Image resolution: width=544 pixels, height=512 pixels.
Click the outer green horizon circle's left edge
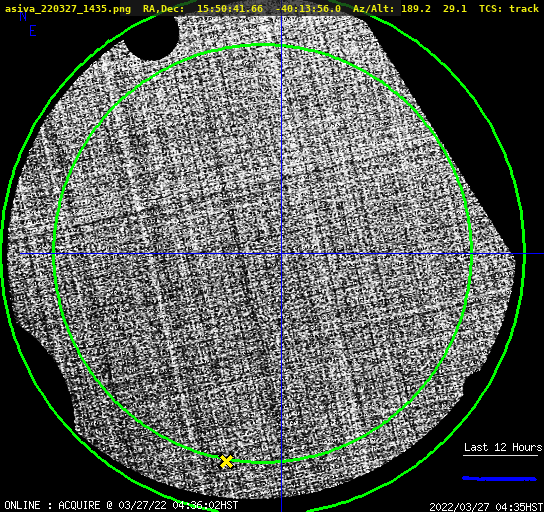point(2,254)
